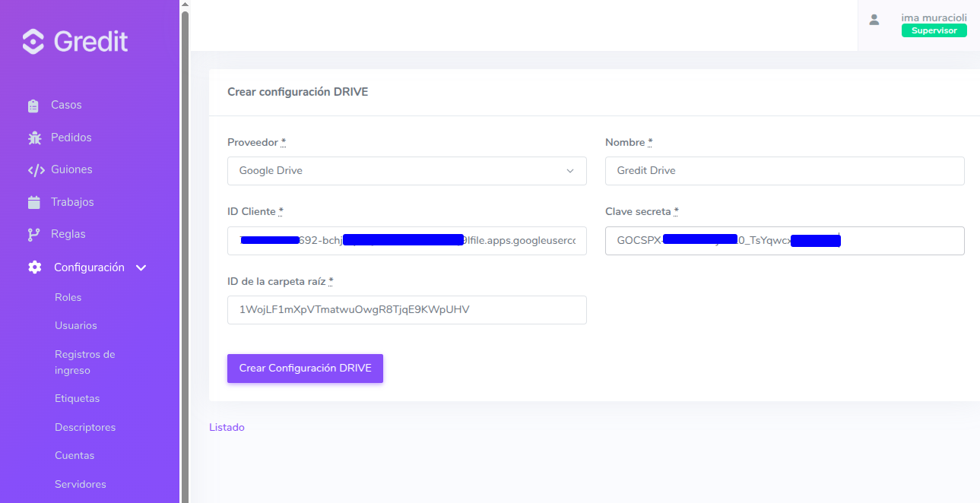
Task: Click the Configuración gear icon
Action: pyautogui.click(x=35, y=267)
